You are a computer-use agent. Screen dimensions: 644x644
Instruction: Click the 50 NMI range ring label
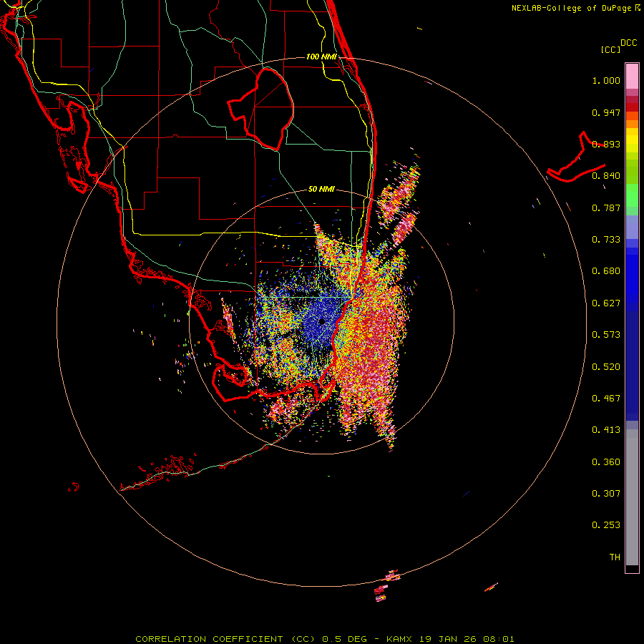coord(321,189)
